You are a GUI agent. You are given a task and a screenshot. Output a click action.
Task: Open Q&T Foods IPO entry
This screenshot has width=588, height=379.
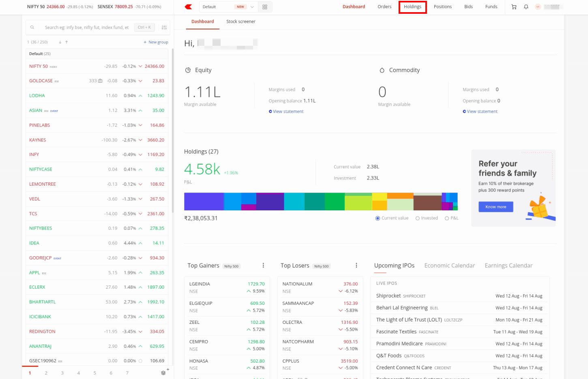[x=459, y=356]
